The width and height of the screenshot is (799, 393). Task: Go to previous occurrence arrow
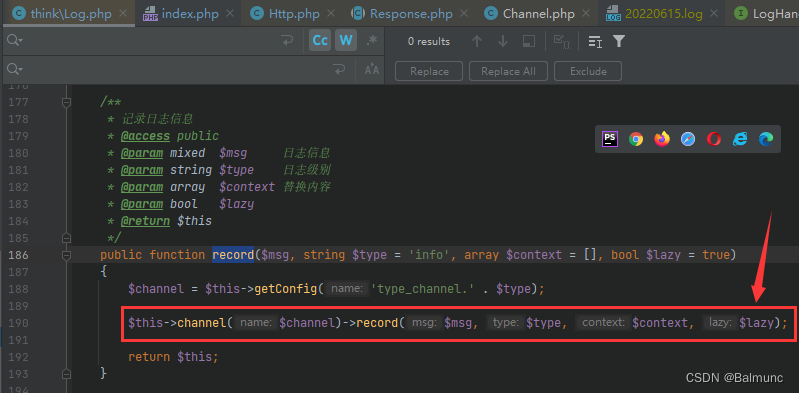pos(477,41)
